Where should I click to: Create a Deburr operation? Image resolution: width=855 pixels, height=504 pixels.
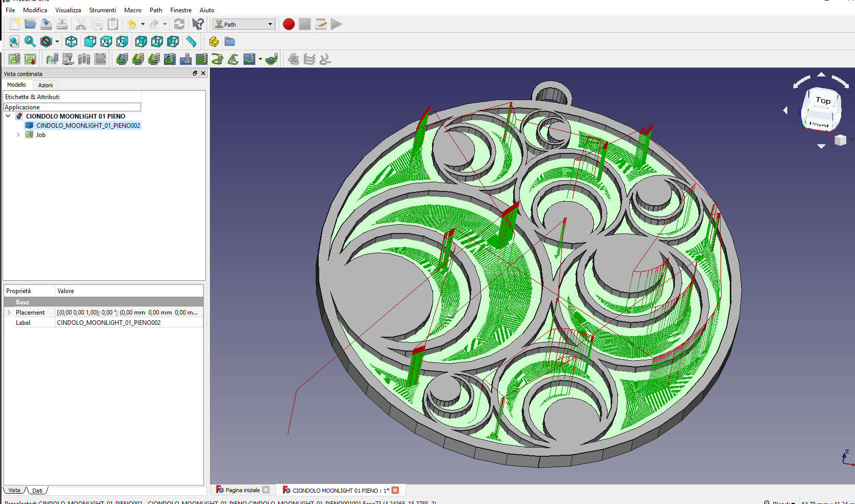[x=272, y=59]
